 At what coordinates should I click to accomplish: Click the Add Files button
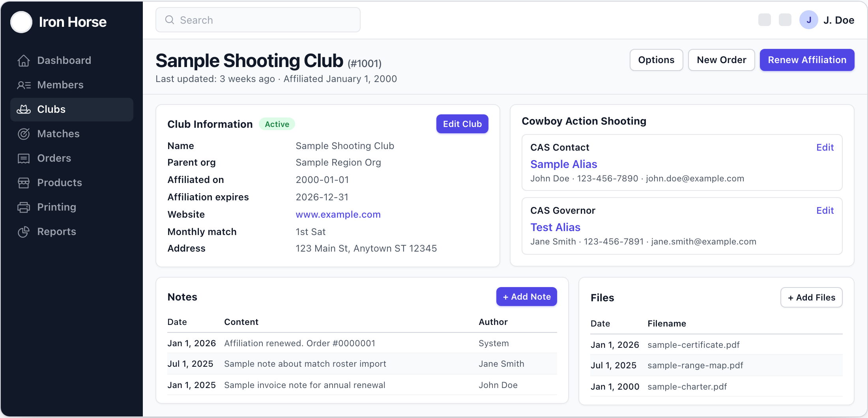tap(812, 297)
